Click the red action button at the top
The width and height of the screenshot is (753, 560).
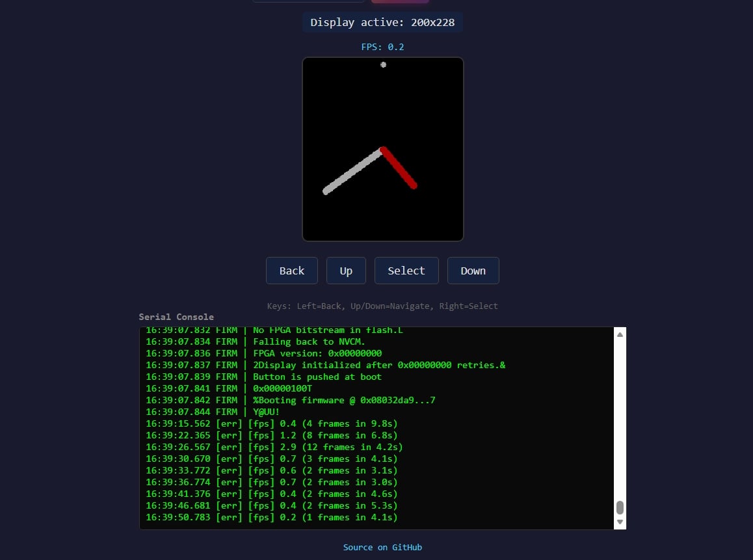[399, 2]
